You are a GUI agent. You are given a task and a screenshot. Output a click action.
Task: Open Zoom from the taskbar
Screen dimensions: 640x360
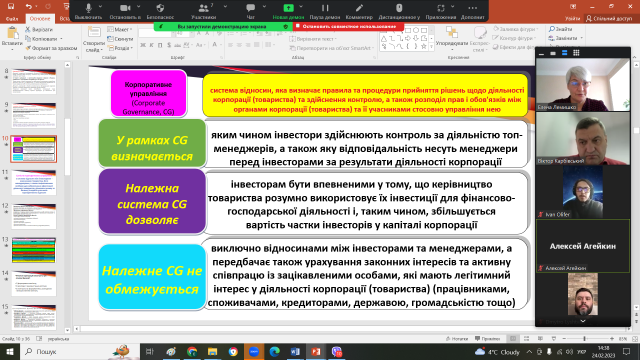tap(253, 351)
